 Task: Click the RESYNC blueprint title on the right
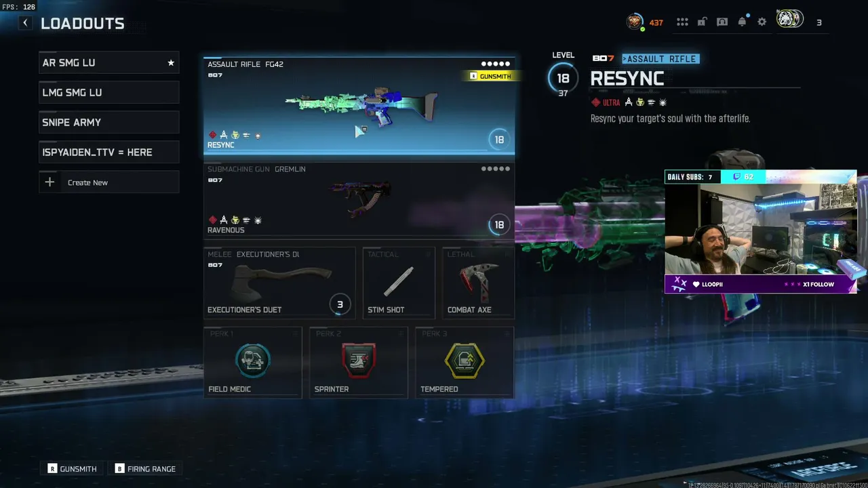[x=627, y=79]
